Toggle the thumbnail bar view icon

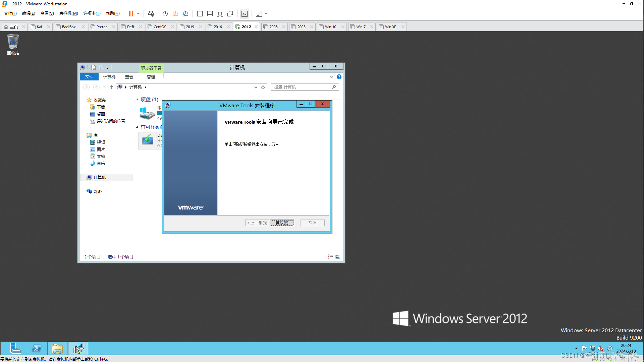[210, 14]
